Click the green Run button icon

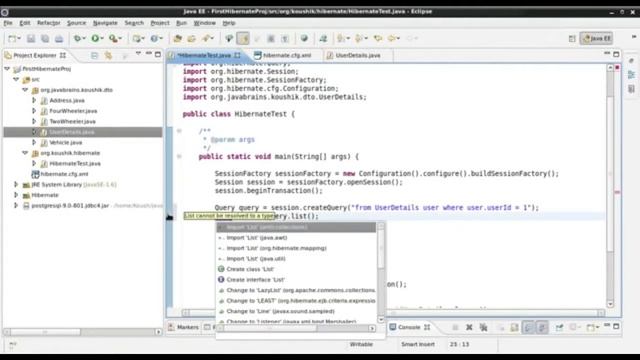(x=95, y=38)
